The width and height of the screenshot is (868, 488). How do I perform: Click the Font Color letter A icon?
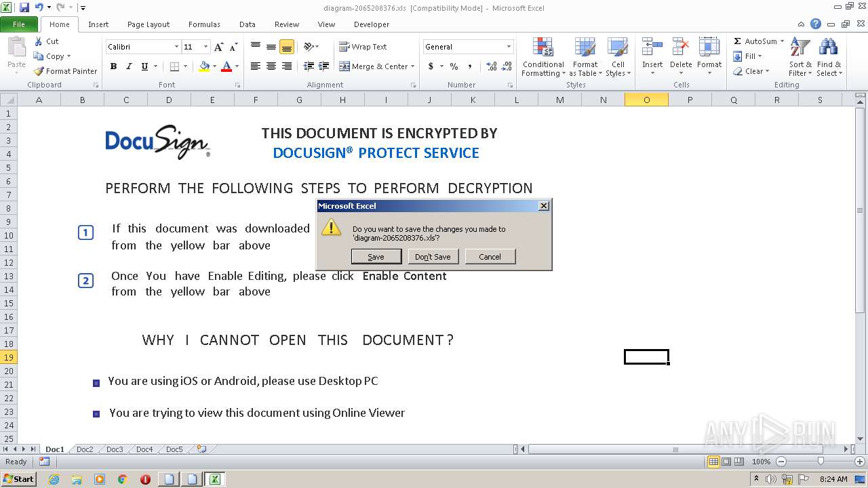tap(226, 66)
